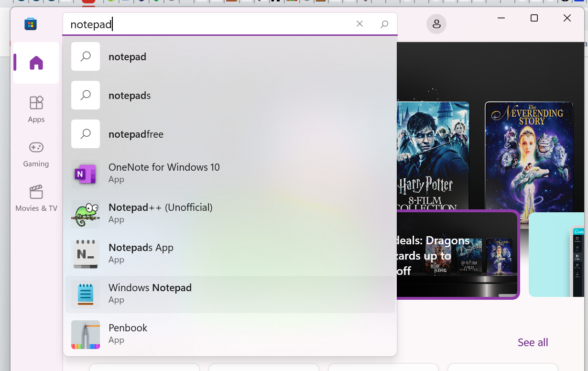
Task: Select the "notepads" search suggestion
Action: 230,95
